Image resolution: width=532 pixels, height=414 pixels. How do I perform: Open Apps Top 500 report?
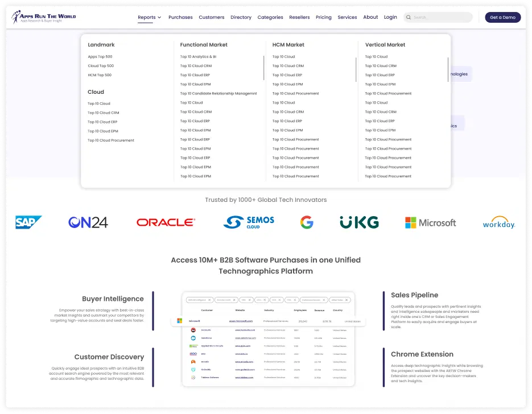[x=100, y=57]
